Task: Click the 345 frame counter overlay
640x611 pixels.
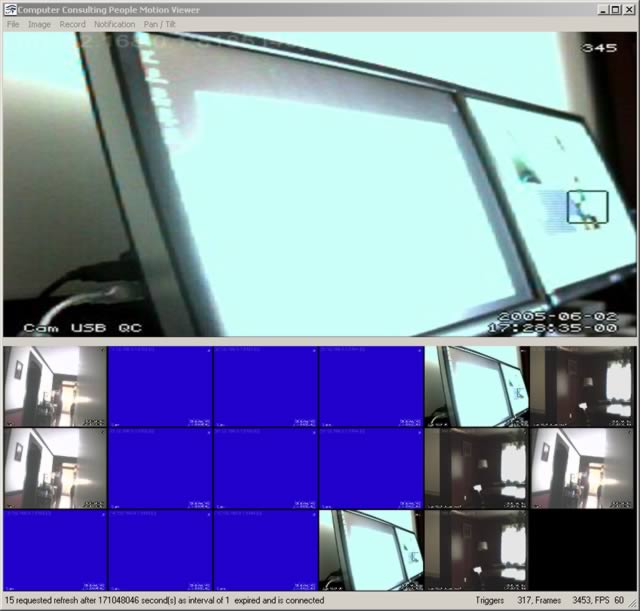Action: click(599, 47)
